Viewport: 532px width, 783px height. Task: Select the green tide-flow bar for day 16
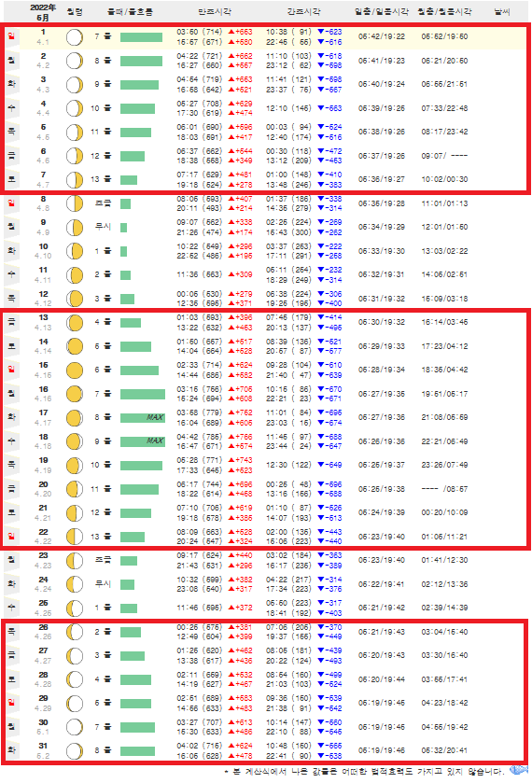tap(143, 394)
